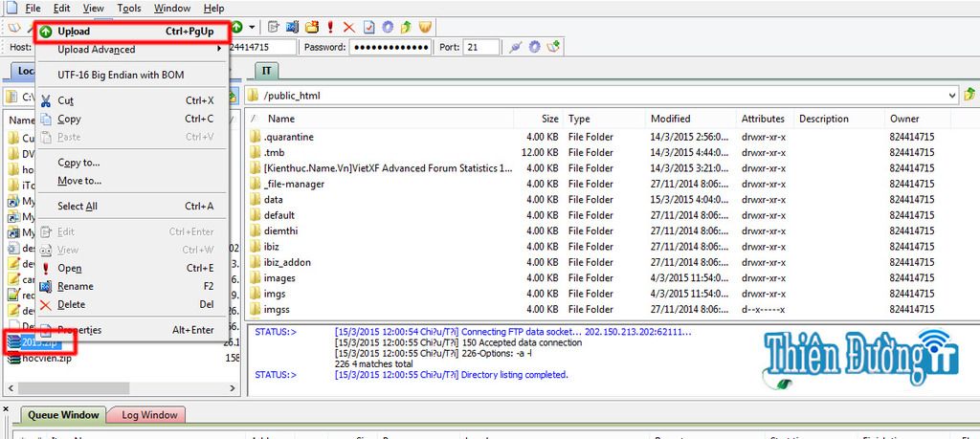Select hocvien.zip in the local file list
The width and height of the screenshot is (980, 439).
46,359
